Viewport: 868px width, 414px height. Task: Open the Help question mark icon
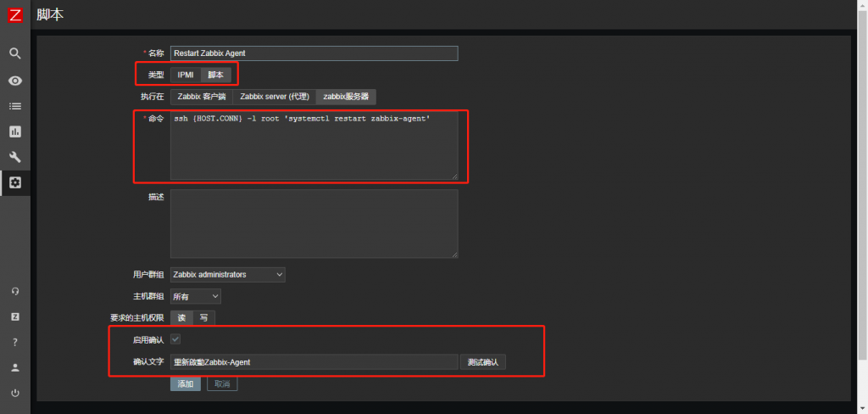tap(15, 343)
